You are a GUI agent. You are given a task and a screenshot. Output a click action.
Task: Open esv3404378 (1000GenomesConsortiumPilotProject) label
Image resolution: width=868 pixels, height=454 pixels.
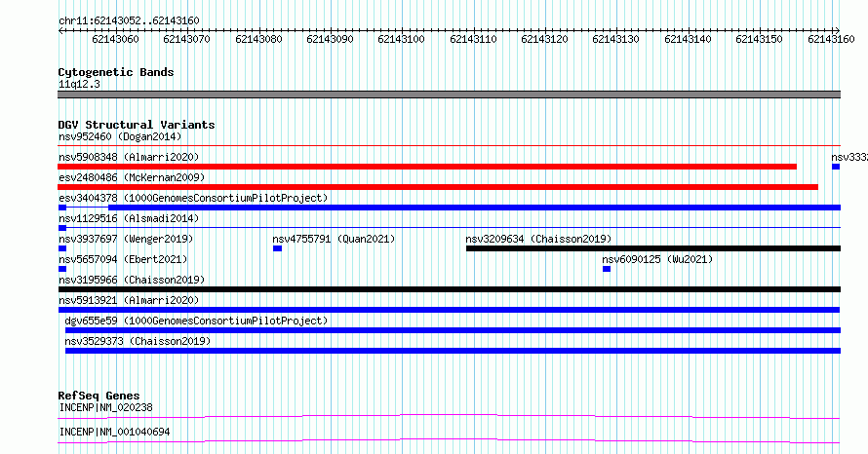point(193,198)
